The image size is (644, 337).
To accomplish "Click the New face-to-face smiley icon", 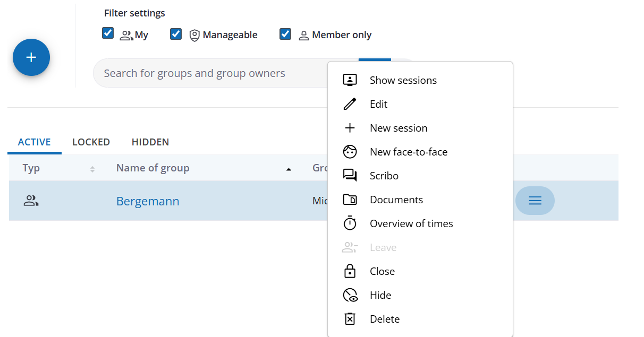I will click(350, 151).
